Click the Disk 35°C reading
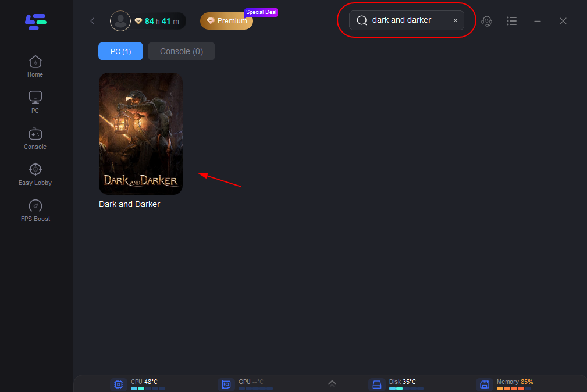 (403, 382)
